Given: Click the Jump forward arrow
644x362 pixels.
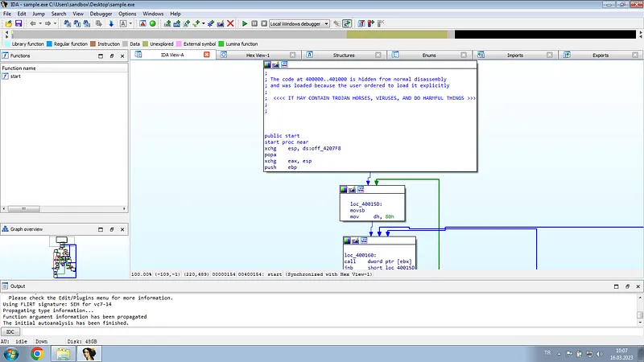Looking at the screenshot, I should (x=48, y=24).
